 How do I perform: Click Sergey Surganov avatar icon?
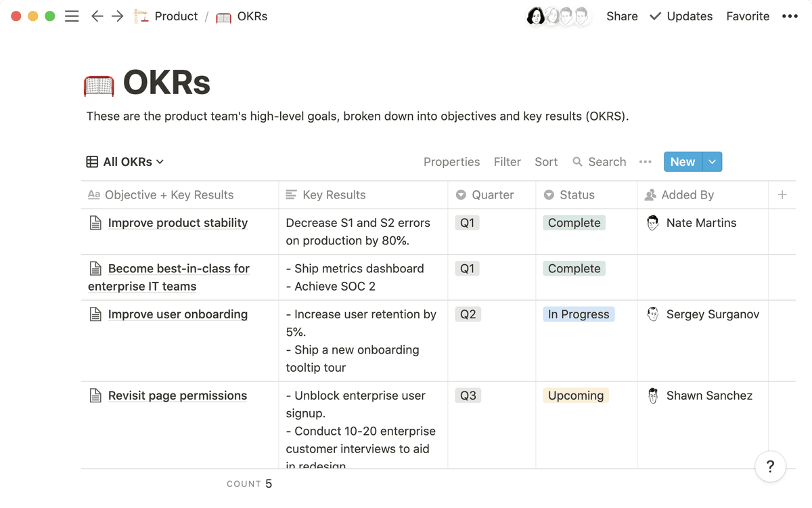[653, 314]
